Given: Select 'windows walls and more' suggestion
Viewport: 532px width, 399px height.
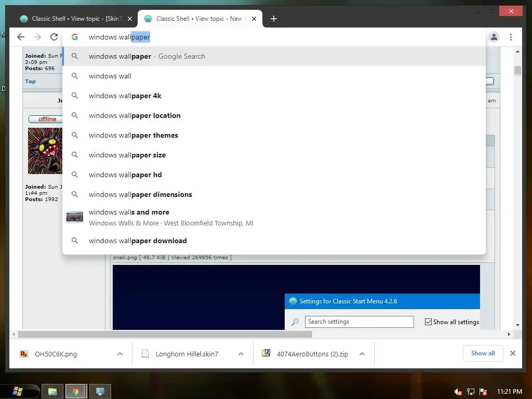Looking at the screenshot, I should 274,218.
